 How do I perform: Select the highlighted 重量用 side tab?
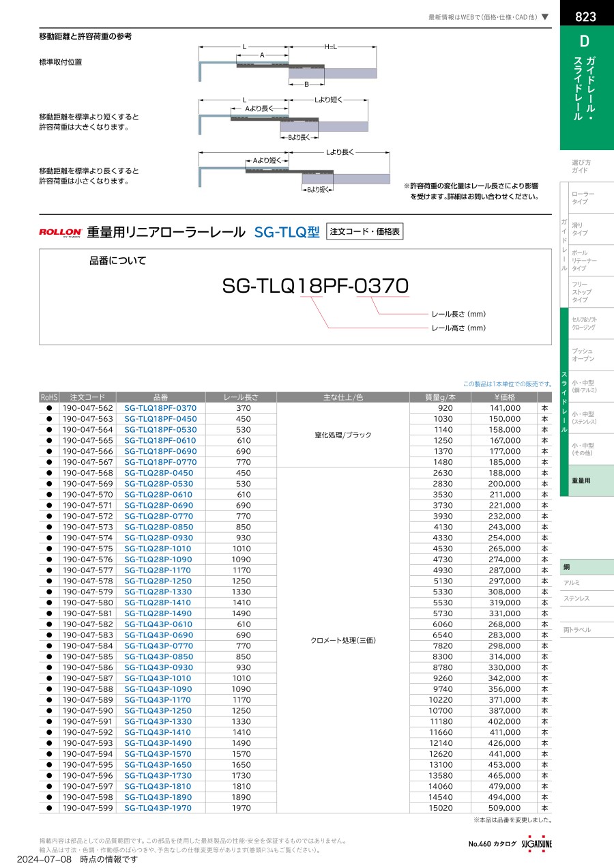click(x=585, y=480)
